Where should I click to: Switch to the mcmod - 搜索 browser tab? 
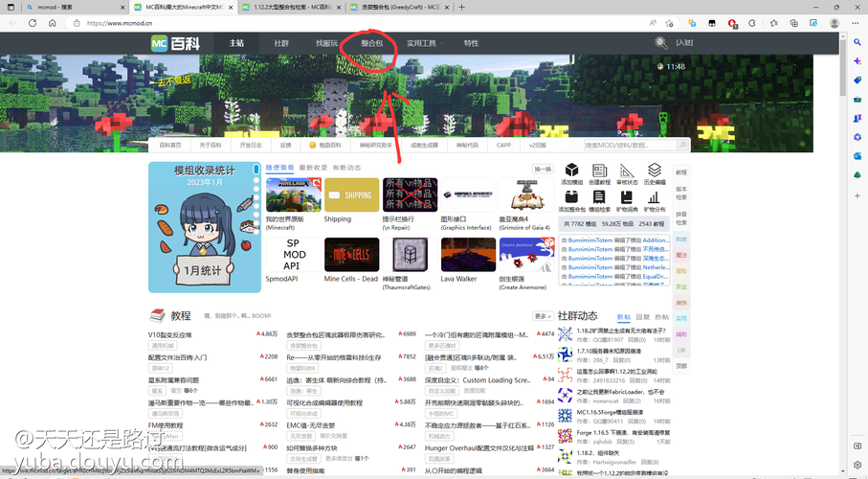click(75, 8)
